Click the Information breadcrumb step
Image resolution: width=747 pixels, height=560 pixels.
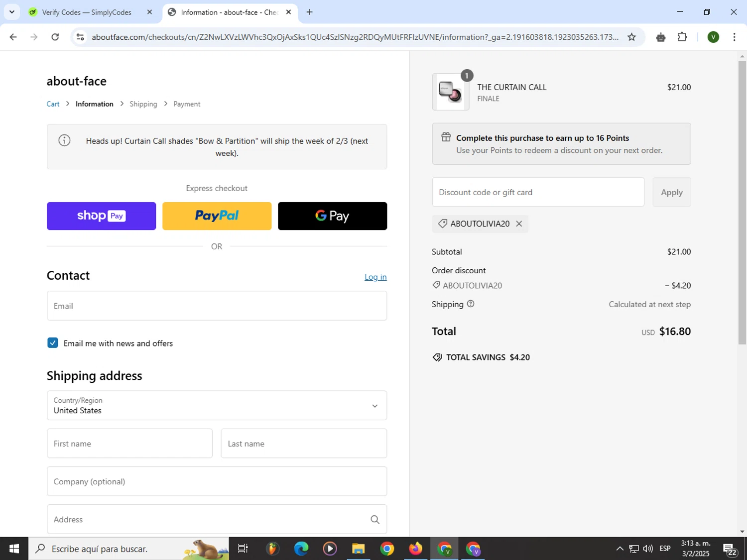click(x=95, y=104)
